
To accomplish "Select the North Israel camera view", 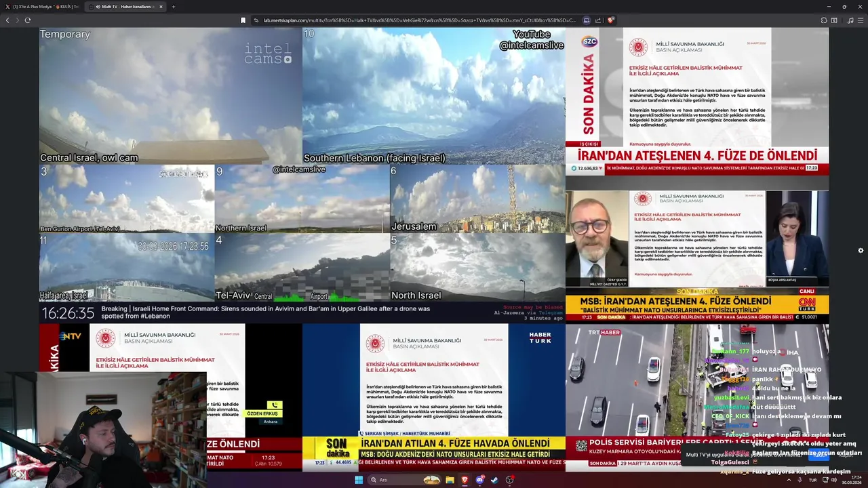I will coord(477,268).
